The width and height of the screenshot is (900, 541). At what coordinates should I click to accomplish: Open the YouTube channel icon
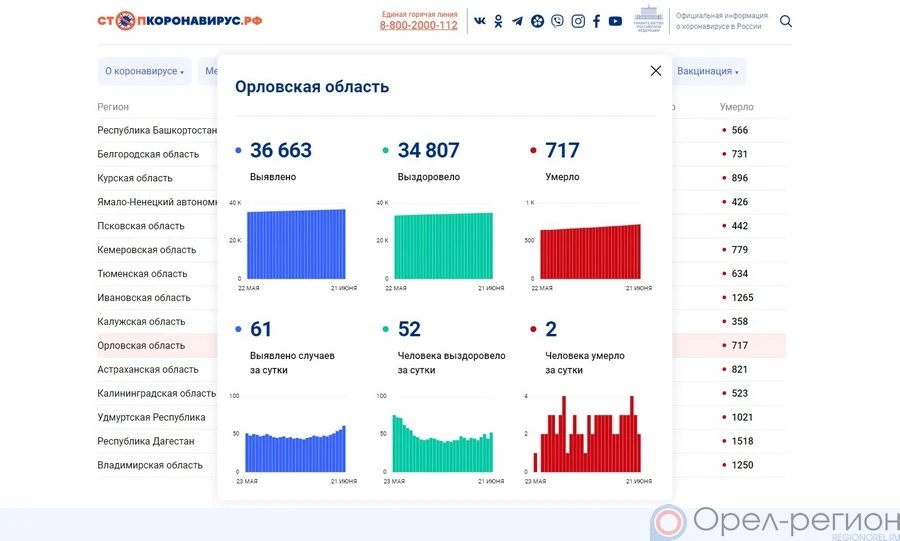point(615,21)
